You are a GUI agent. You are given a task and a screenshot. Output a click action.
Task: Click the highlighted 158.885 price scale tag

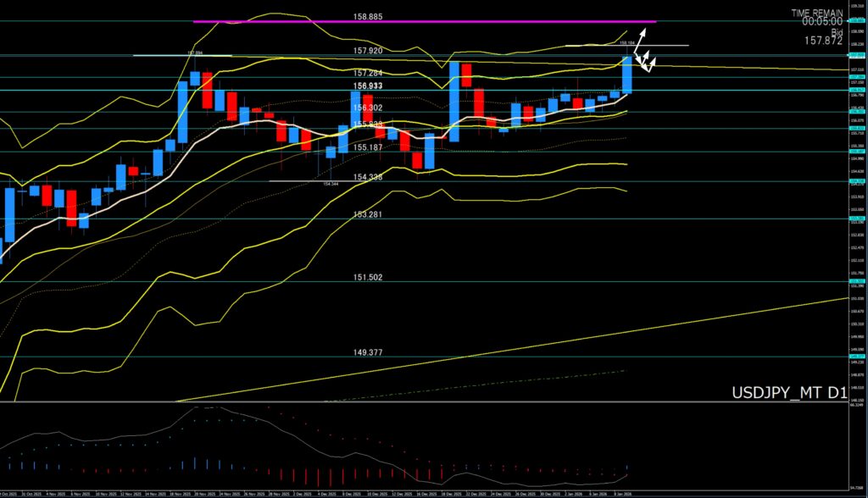pos(857,20)
